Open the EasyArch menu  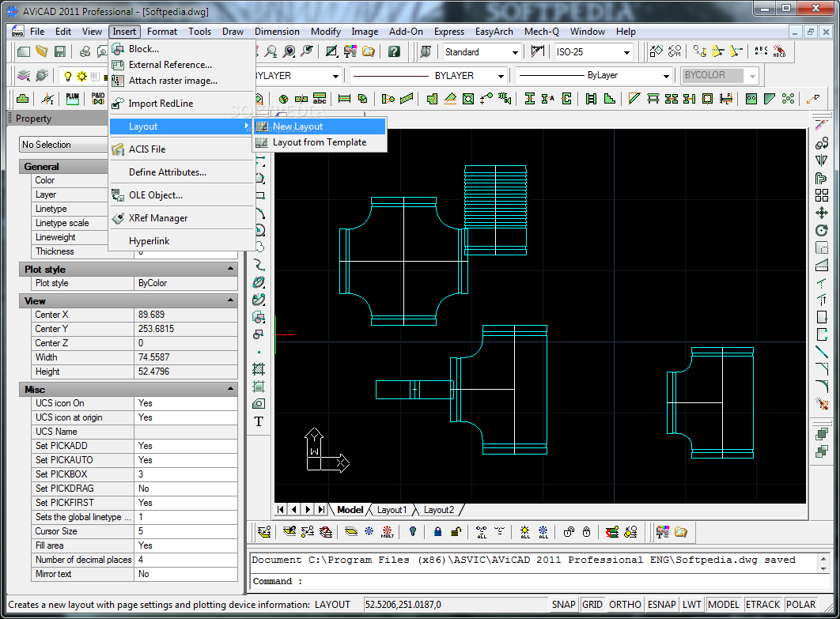click(494, 32)
